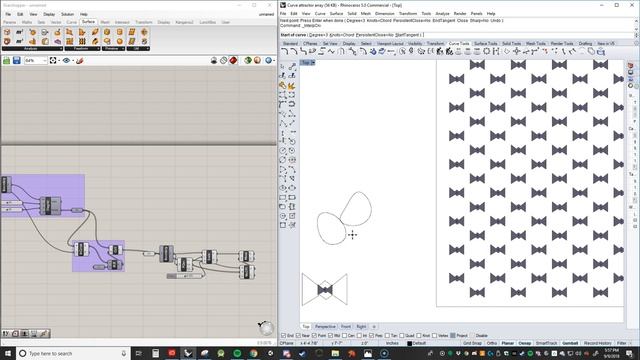This screenshot has width=640, height=360.
Task: Select the rectangle tool in Rhino side toolbar
Action: point(282,198)
